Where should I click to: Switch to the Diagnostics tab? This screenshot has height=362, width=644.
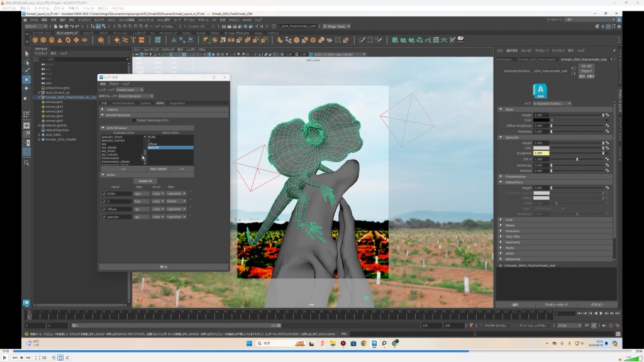[x=177, y=102]
